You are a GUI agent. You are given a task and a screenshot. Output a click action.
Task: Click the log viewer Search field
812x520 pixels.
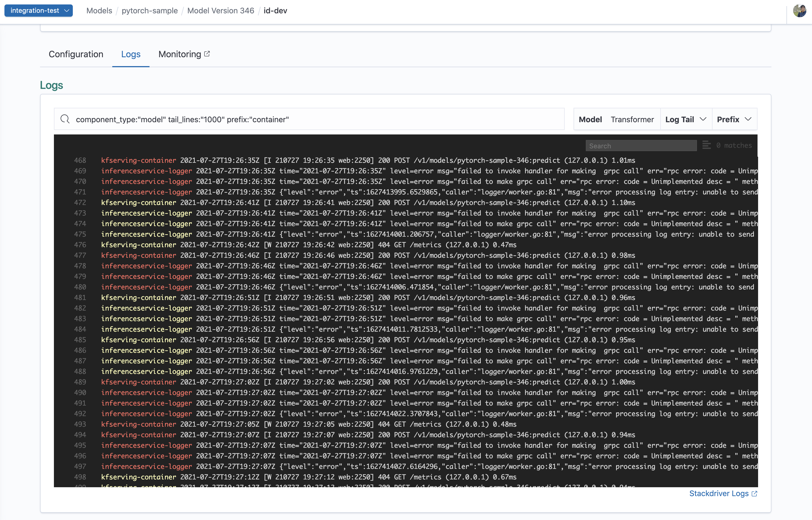(x=641, y=146)
